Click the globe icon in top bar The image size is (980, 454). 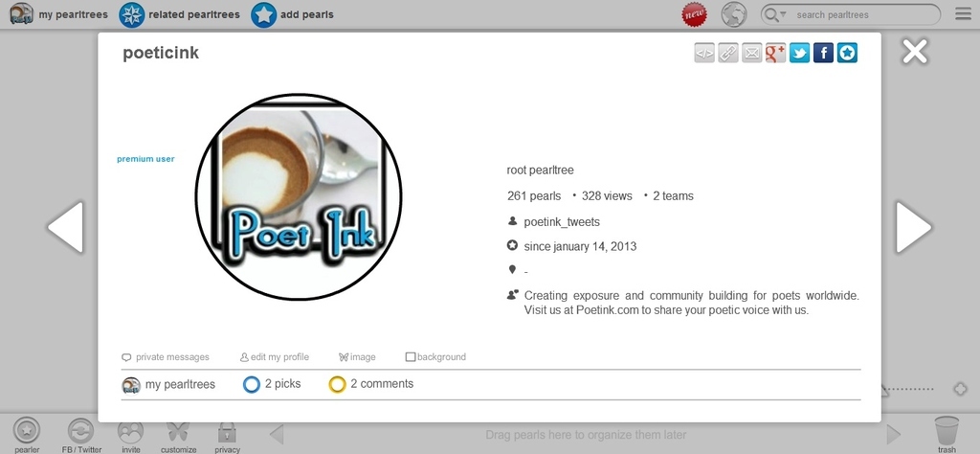734,14
